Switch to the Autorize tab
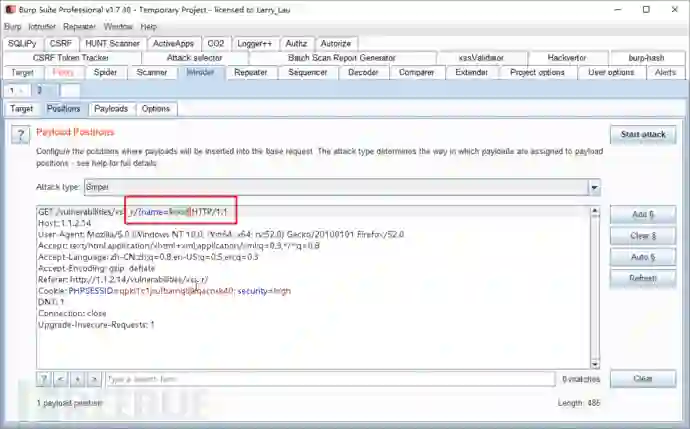The width and height of the screenshot is (690, 429). click(336, 44)
